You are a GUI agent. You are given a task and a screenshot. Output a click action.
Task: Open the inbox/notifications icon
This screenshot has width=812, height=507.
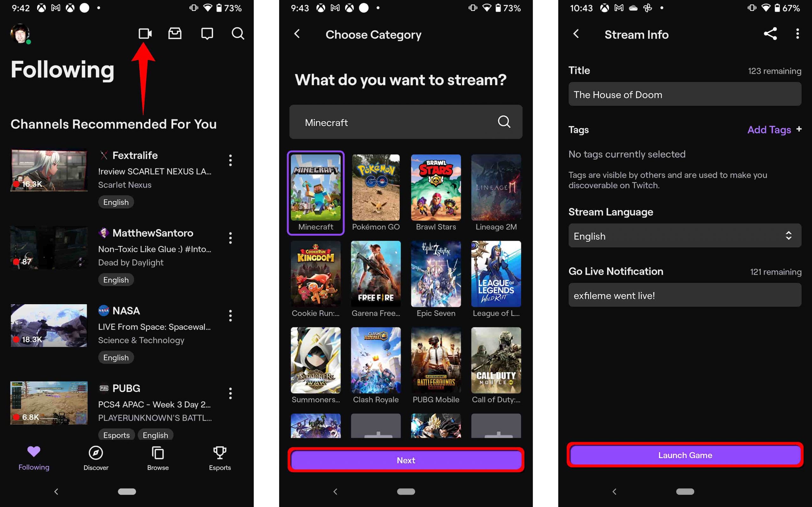pyautogui.click(x=175, y=33)
